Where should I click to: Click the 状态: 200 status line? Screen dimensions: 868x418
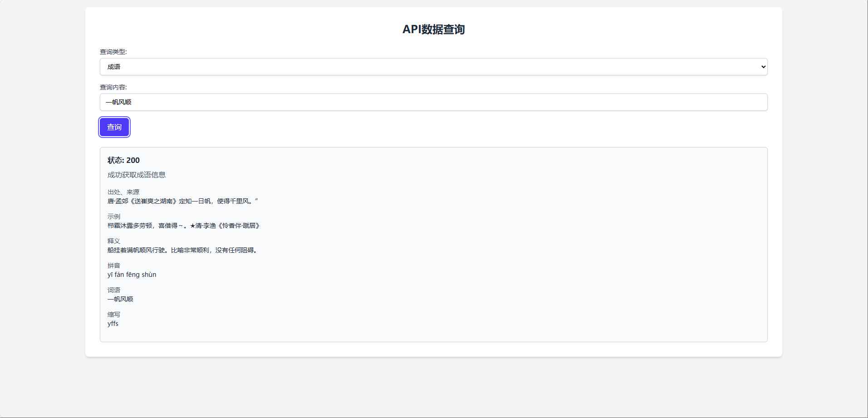[123, 160]
